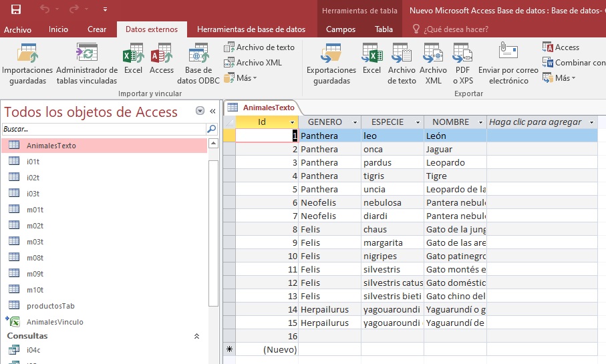Import Archivo XML
Image resolution: width=606 pixels, height=364 pixels.
click(253, 63)
